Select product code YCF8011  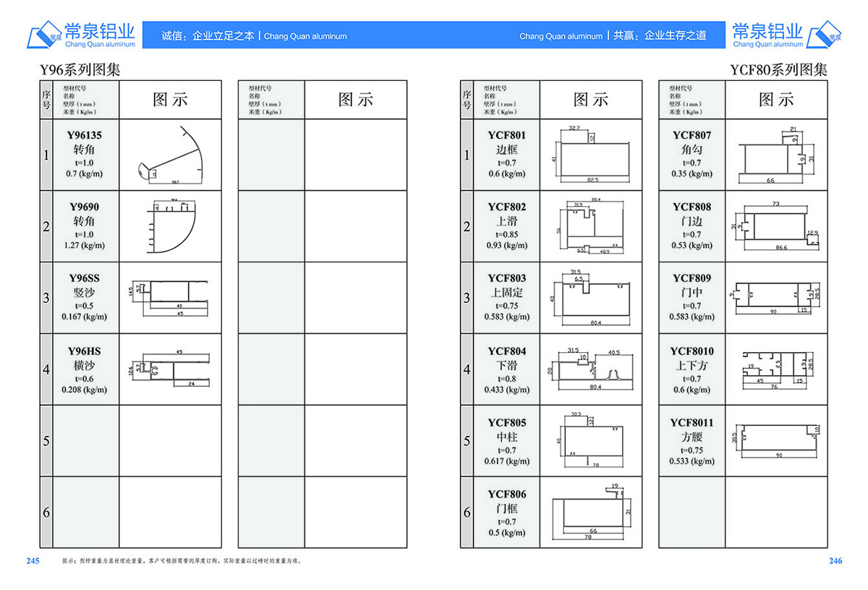(692, 423)
